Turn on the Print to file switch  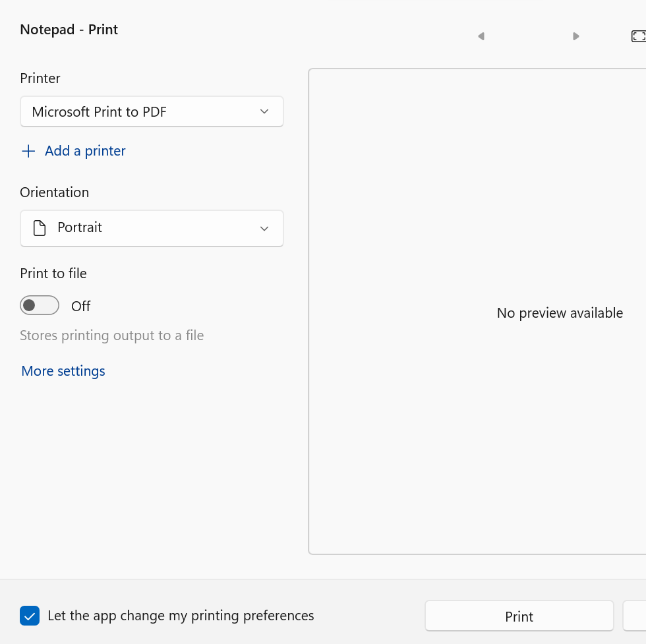pos(40,306)
